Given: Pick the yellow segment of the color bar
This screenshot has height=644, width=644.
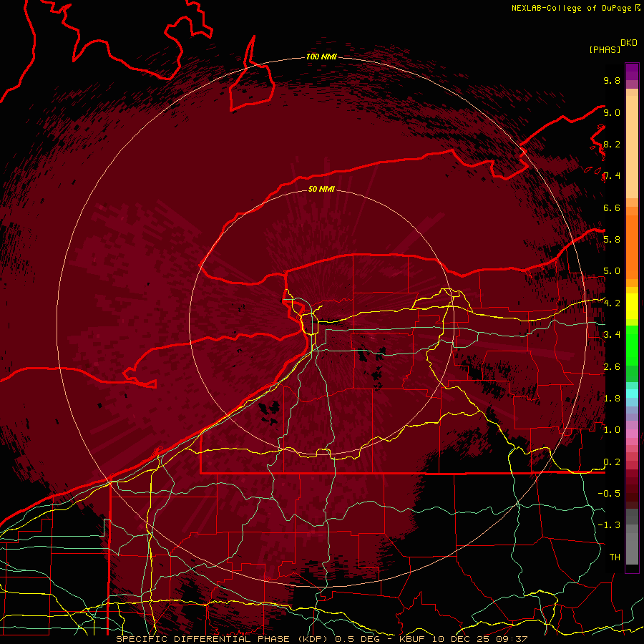Looking at the screenshot, I should 632,306.
